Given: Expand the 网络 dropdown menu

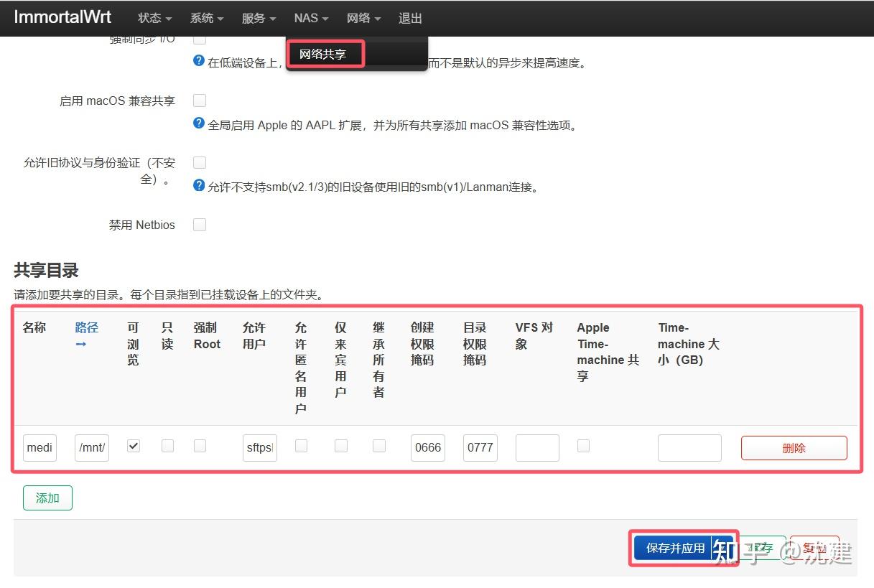Looking at the screenshot, I should pos(363,19).
